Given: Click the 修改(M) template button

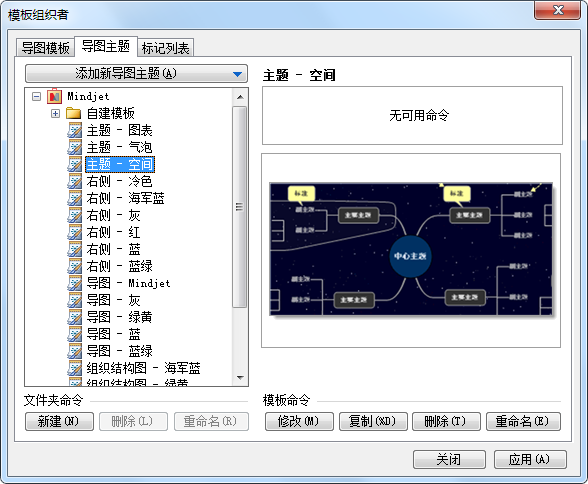Looking at the screenshot, I should (299, 421).
